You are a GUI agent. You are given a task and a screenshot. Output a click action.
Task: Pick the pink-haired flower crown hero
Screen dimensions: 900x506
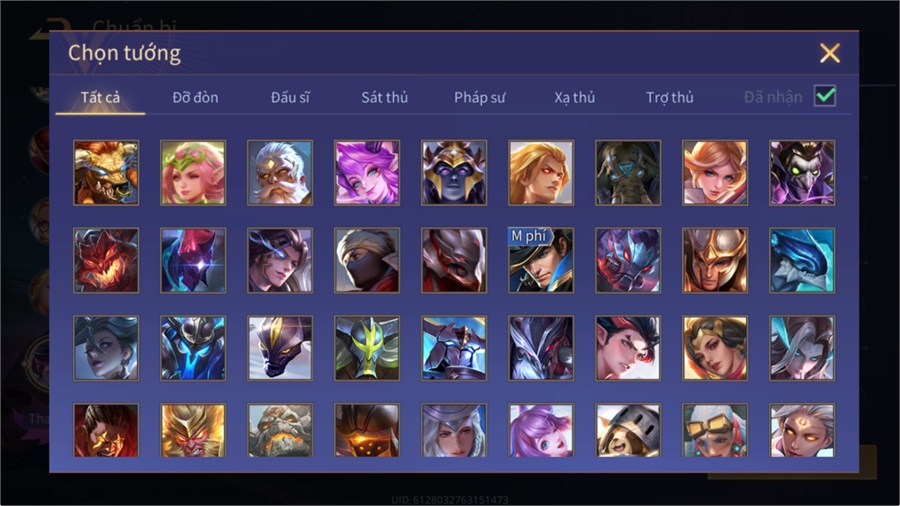(x=193, y=173)
